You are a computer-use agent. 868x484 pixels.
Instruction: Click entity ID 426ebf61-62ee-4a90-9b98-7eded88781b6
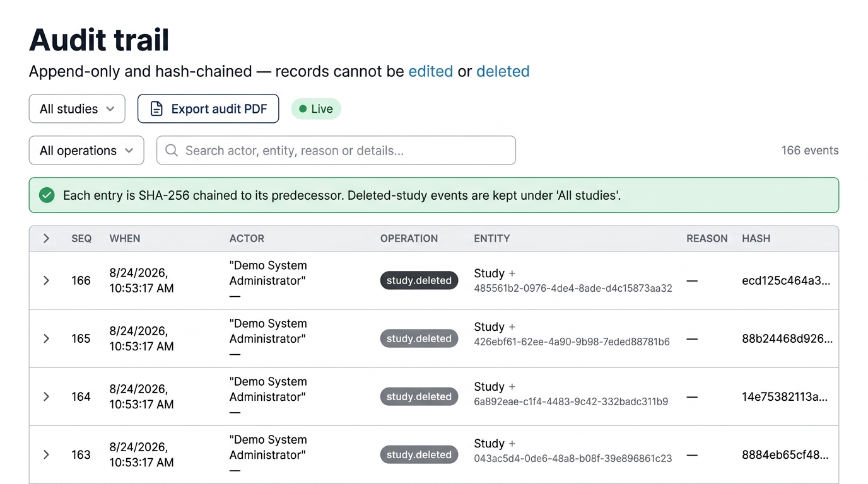(572, 342)
